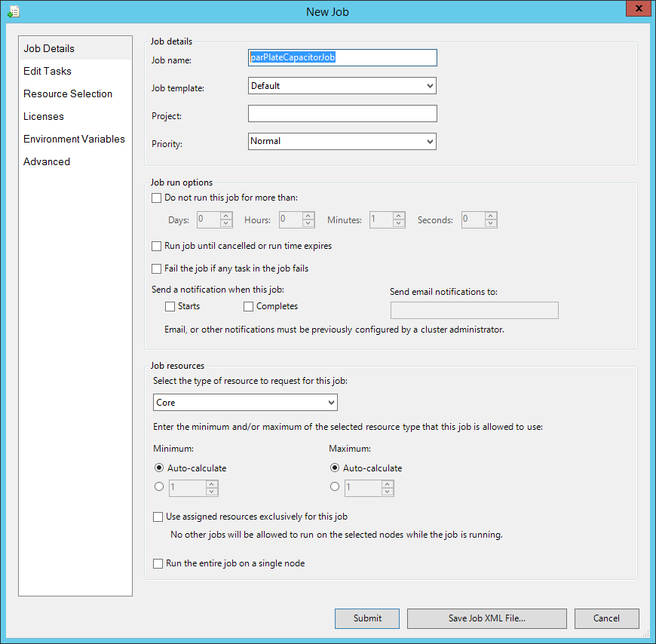Screen dimensions: 656x644
Task: Enable notification when job Completes
Action: pyautogui.click(x=249, y=307)
